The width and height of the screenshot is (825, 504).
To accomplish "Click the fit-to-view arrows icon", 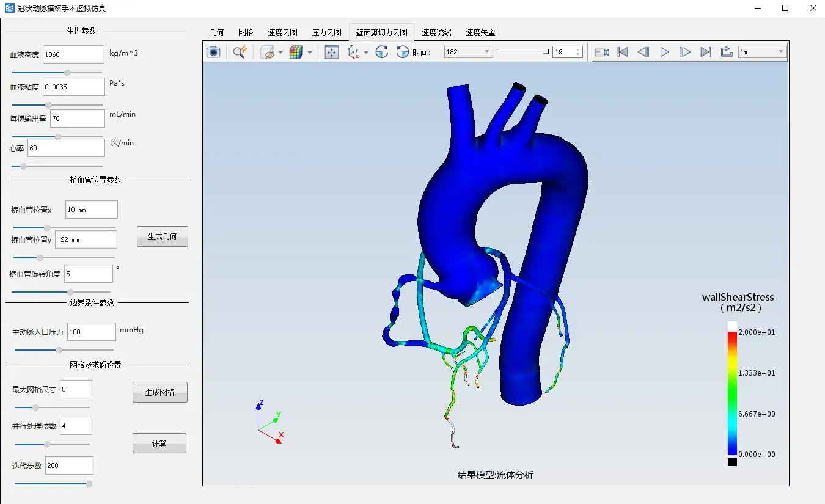I will [x=332, y=52].
